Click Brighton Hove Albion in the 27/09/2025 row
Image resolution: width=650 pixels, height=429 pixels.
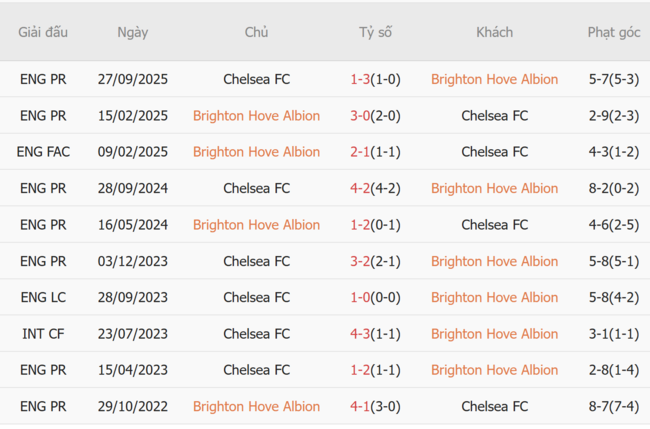click(x=494, y=79)
